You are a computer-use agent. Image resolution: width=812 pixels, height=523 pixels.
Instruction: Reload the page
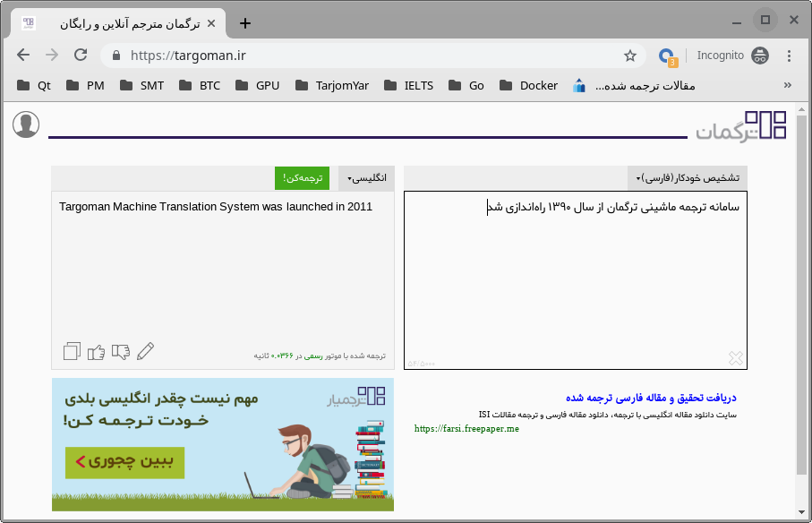[81, 55]
